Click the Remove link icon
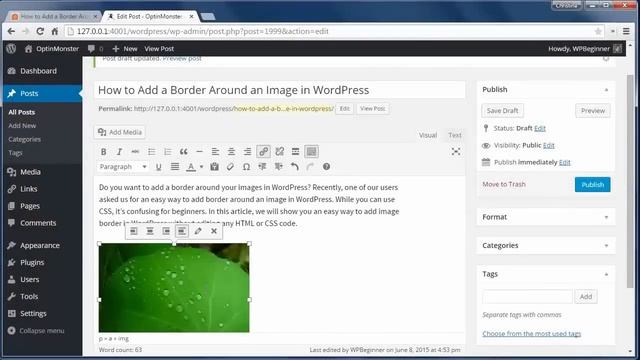This screenshot has width=640, height=360. (280, 152)
